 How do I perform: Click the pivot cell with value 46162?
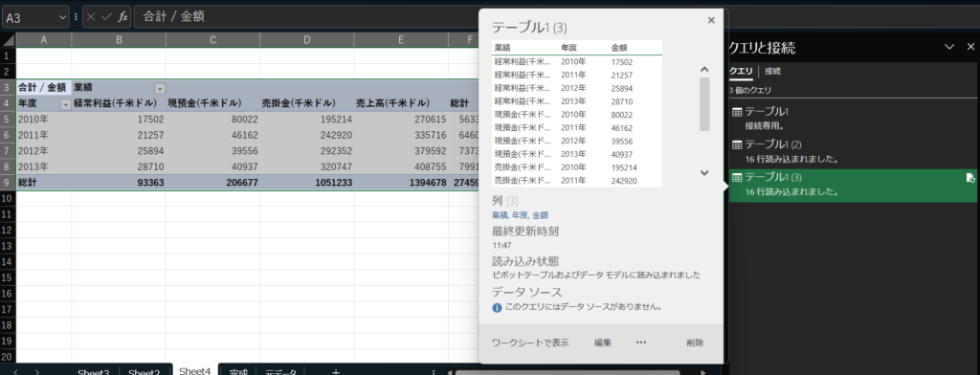213,136
